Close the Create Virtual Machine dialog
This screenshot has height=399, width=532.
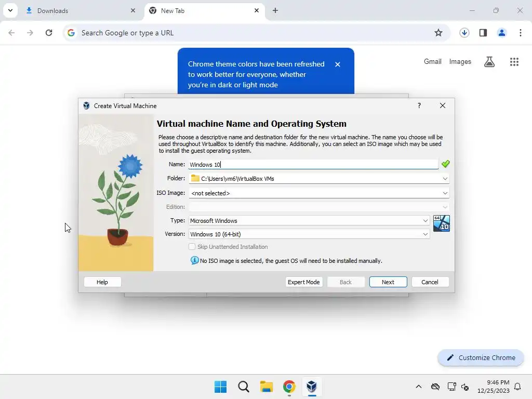coord(443,105)
